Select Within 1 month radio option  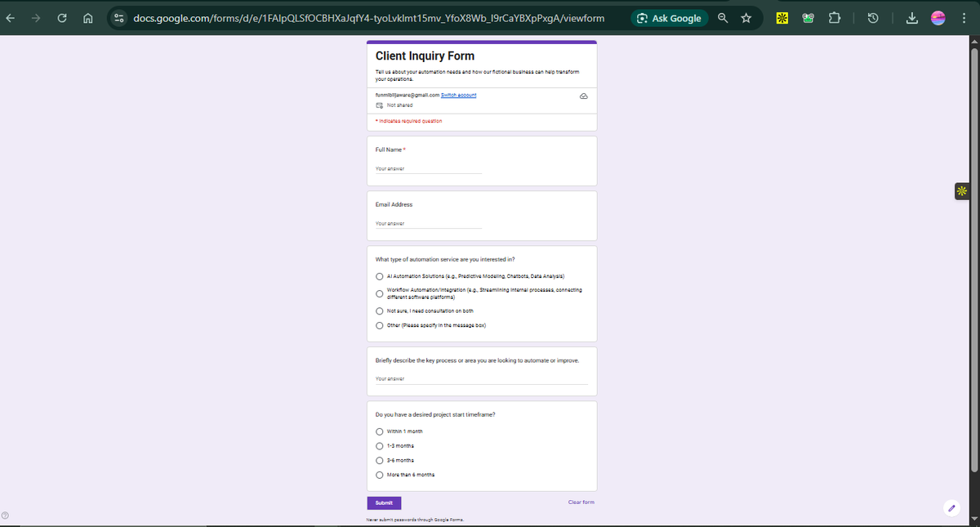[x=380, y=431]
